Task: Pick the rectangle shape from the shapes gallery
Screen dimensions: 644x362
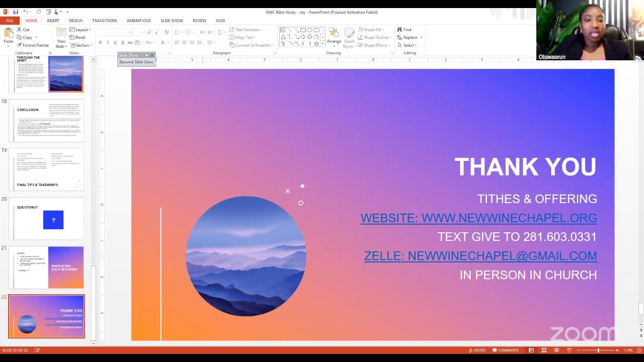Action: [x=303, y=30]
